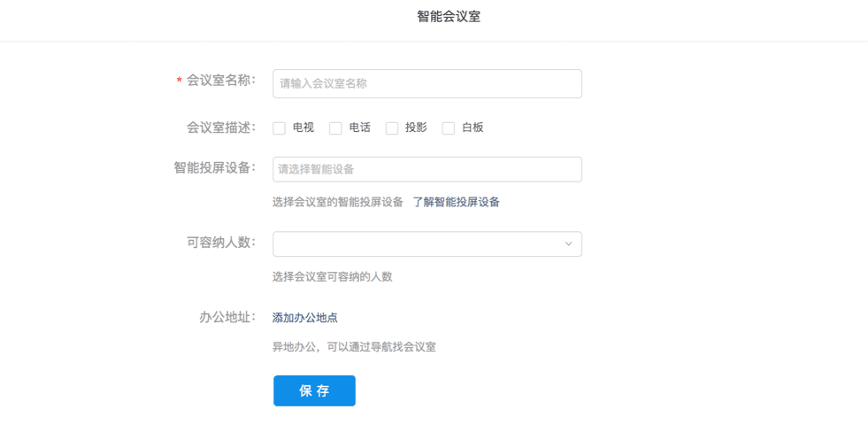
Task: Click the red required asterisk marker
Action: 180,81
